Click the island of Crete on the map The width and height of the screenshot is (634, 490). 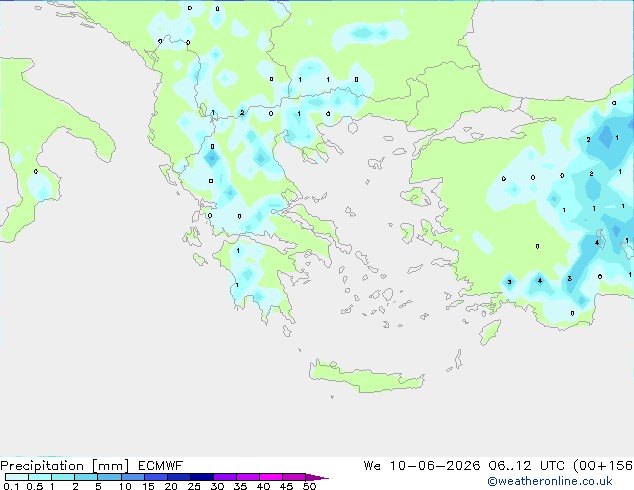tap(366, 377)
